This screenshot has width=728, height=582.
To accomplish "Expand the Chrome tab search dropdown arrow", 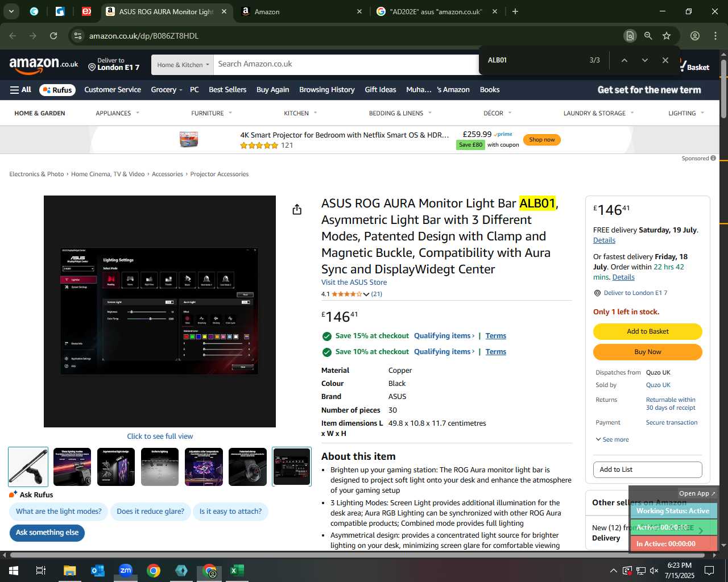I will click(x=11, y=11).
